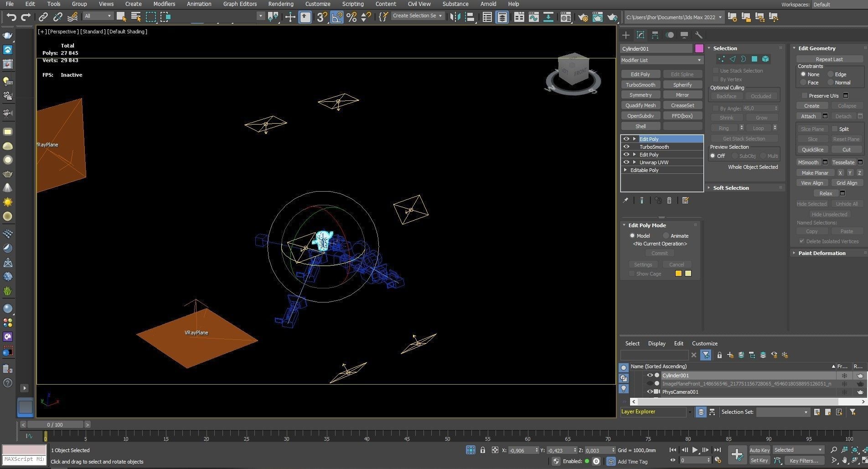This screenshot has width=868, height=469.
Task: Open the Customize menu in Scene Explorer
Action: (x=705, y=344)
